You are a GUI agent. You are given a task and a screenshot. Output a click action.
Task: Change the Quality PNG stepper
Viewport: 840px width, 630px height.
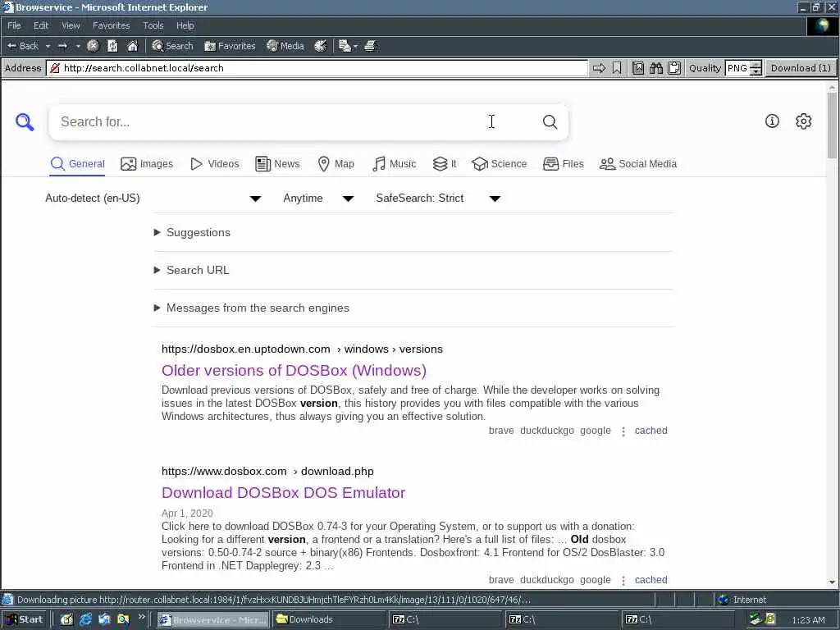click(756, 68)
